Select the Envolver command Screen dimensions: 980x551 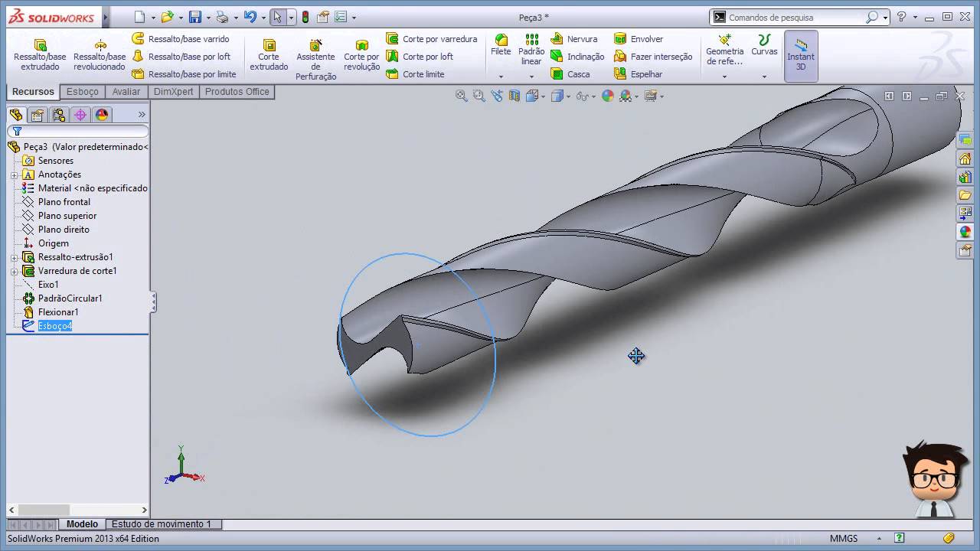click(x=639, y=39)
